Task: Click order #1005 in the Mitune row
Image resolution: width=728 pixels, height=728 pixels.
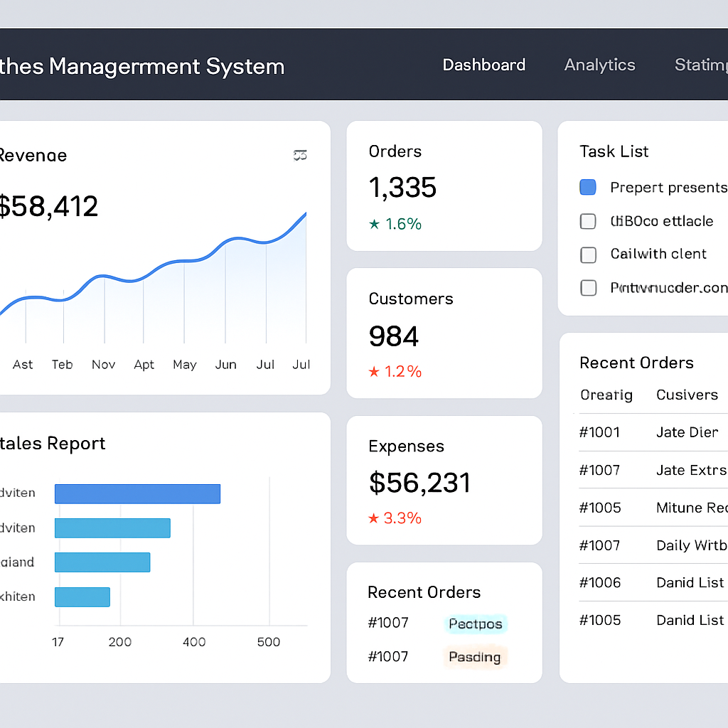Action: 600,508
